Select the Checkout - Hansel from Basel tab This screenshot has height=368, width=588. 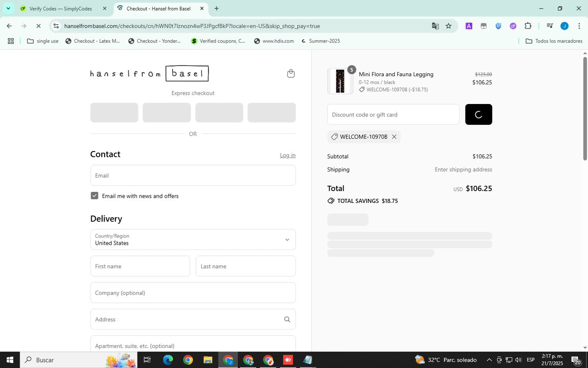point(158,8)
